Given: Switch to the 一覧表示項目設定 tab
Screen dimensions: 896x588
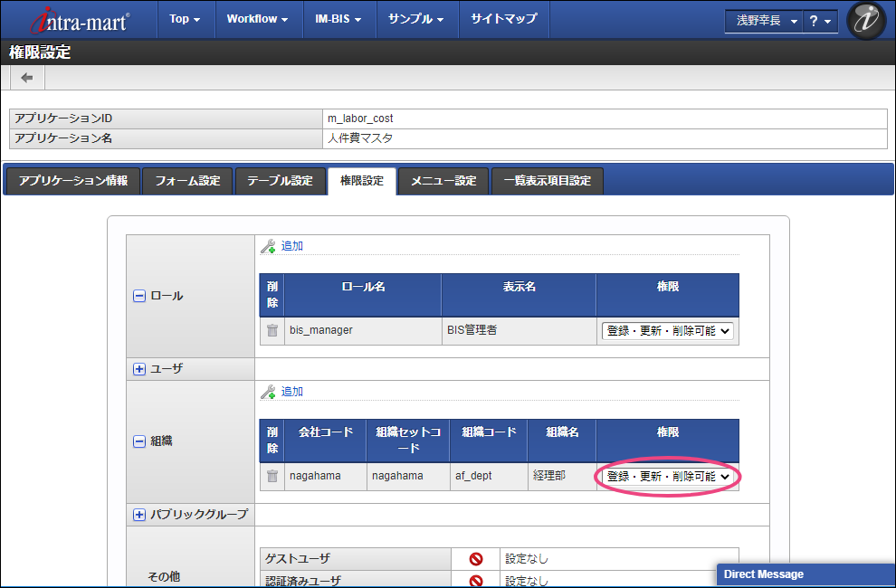Looking at the screenshot, I should click(x=547, y=181).
